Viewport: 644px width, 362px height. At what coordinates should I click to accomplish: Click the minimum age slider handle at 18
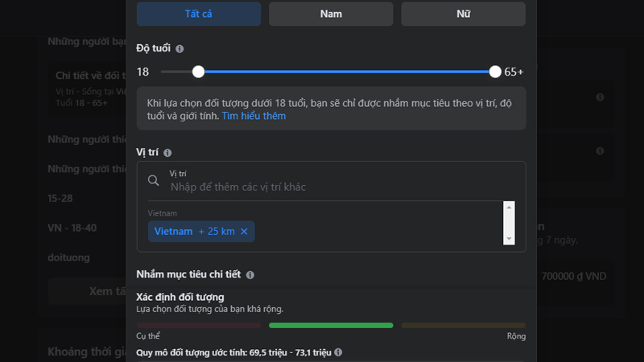pyautogui.click(x=198, y=72)
